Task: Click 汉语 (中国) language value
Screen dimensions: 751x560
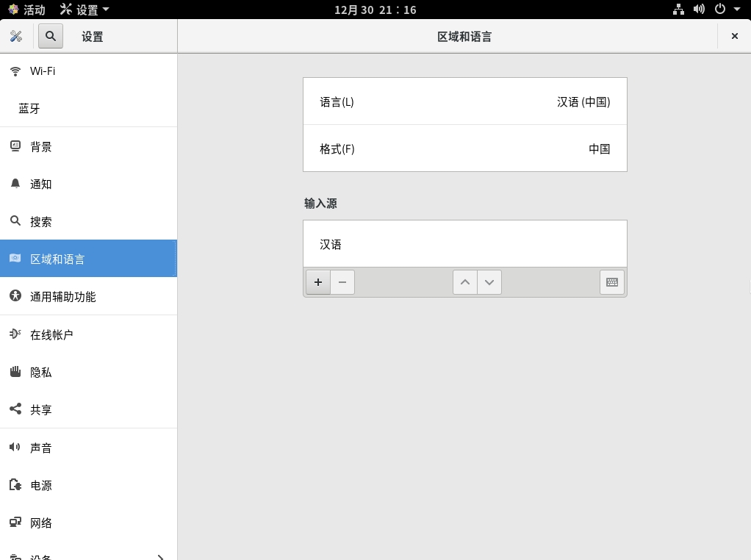Action: [x=583, y=101]
